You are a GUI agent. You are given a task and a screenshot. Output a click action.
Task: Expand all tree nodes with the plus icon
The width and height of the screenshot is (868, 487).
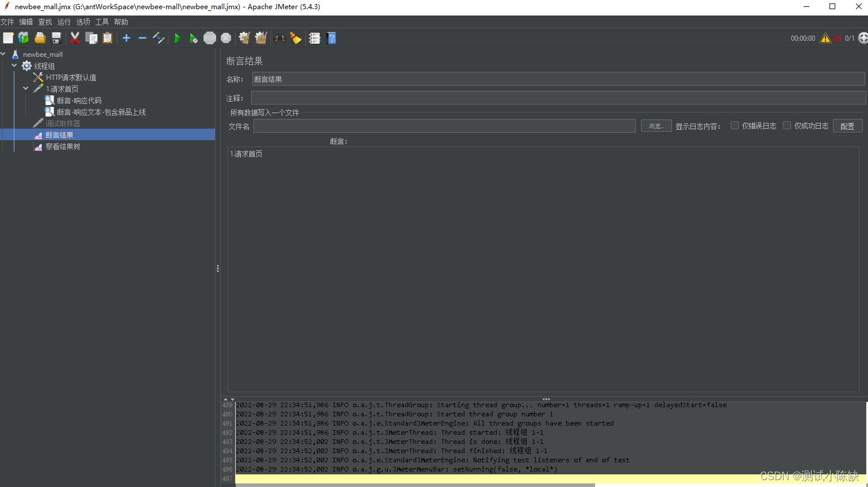tap(126, 38)
